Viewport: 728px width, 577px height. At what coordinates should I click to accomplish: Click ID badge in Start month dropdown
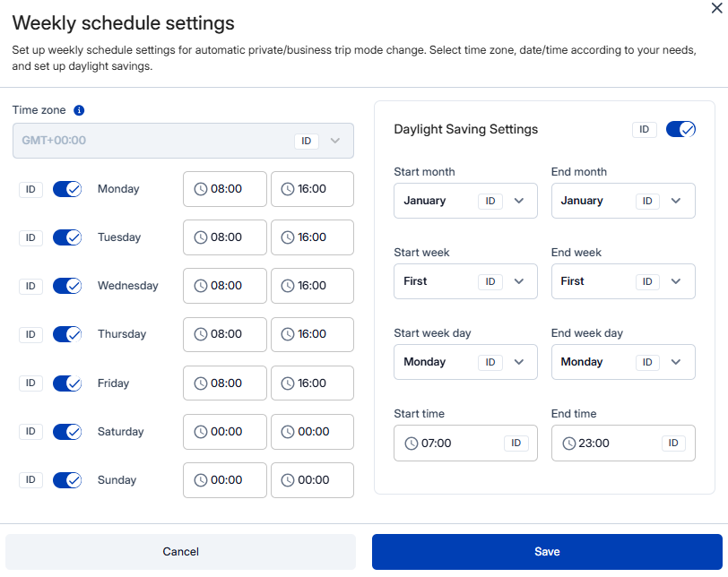490,202
